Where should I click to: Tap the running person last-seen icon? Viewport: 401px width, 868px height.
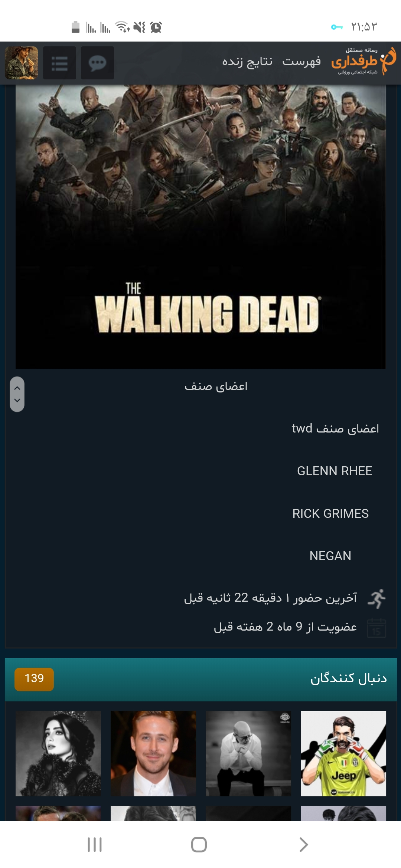coord(376,598)
